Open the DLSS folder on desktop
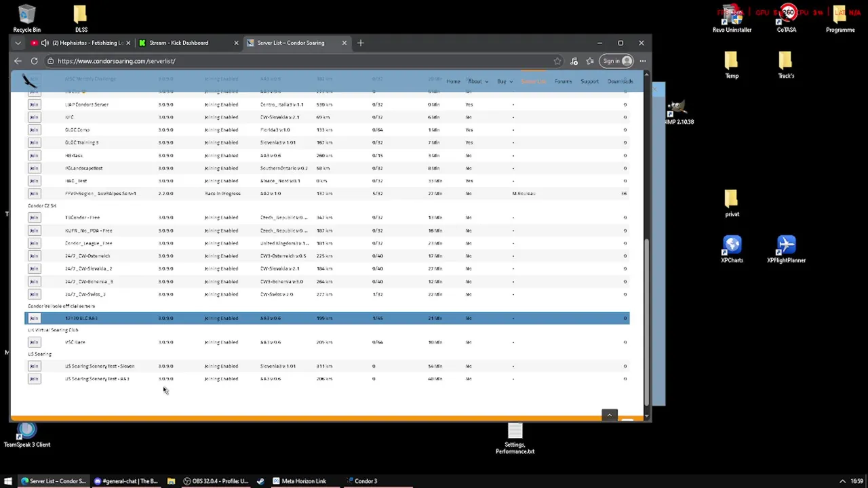This screenshot has width=868, height=488. [x=81, y=18]
